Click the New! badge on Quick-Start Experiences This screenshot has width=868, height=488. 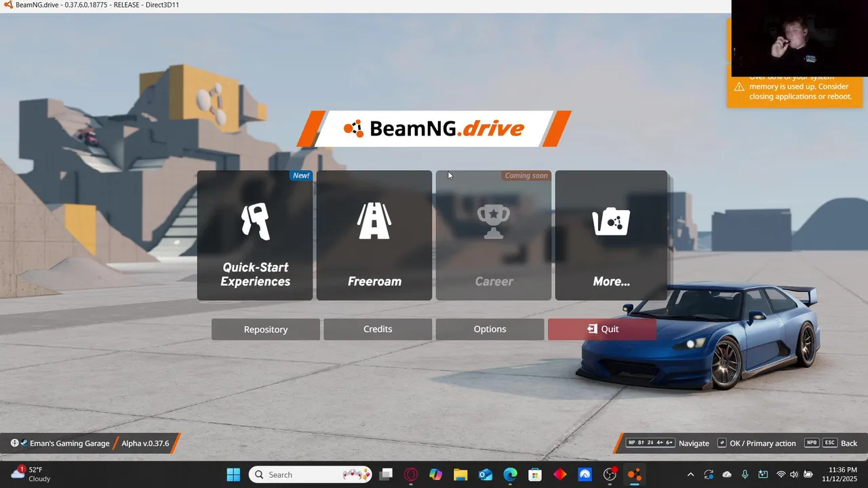coord(301,176)
